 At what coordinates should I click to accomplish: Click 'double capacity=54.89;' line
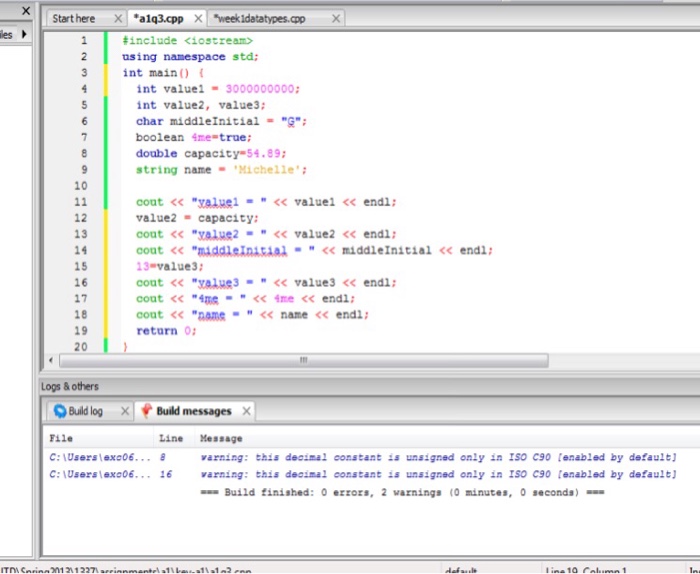click(x=211, y=154)
